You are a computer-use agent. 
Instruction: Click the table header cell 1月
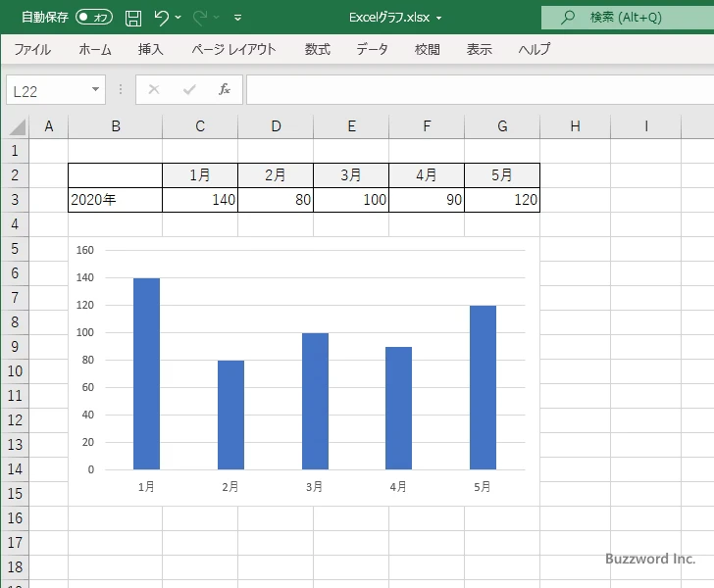pos(200,175)
